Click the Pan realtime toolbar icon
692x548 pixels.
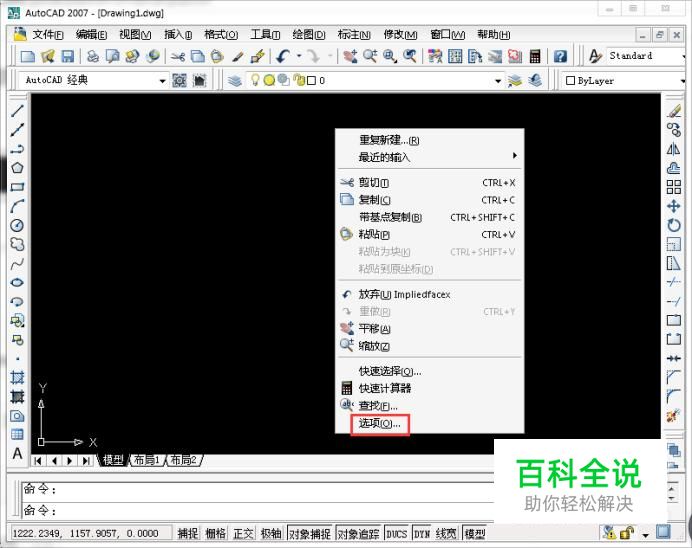point(350,56)
